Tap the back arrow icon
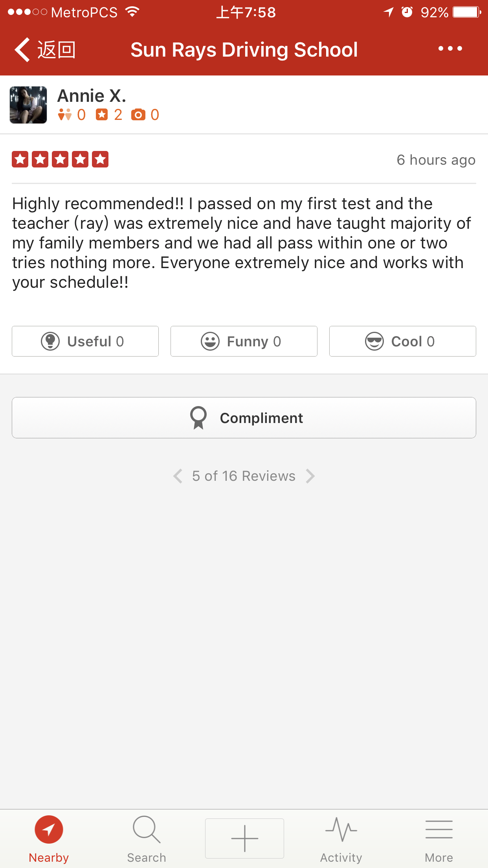 click(23, 50)
